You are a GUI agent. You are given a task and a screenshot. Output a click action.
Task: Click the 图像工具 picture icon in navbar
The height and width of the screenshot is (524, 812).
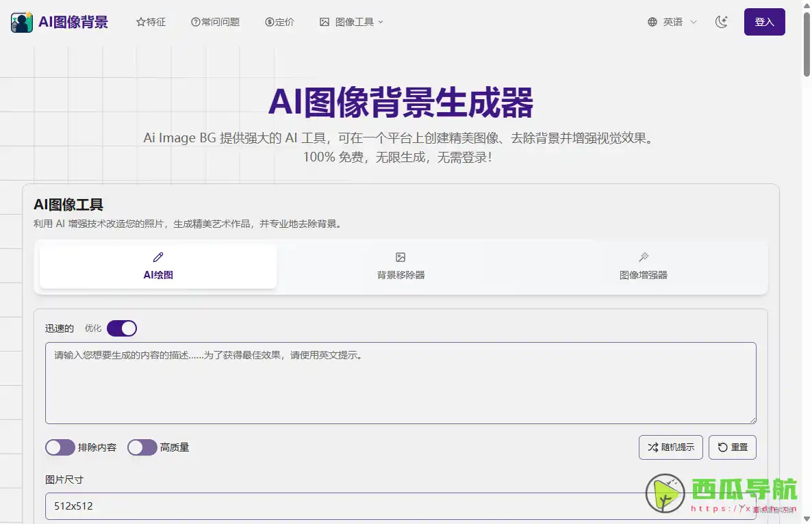click(324, 22)
